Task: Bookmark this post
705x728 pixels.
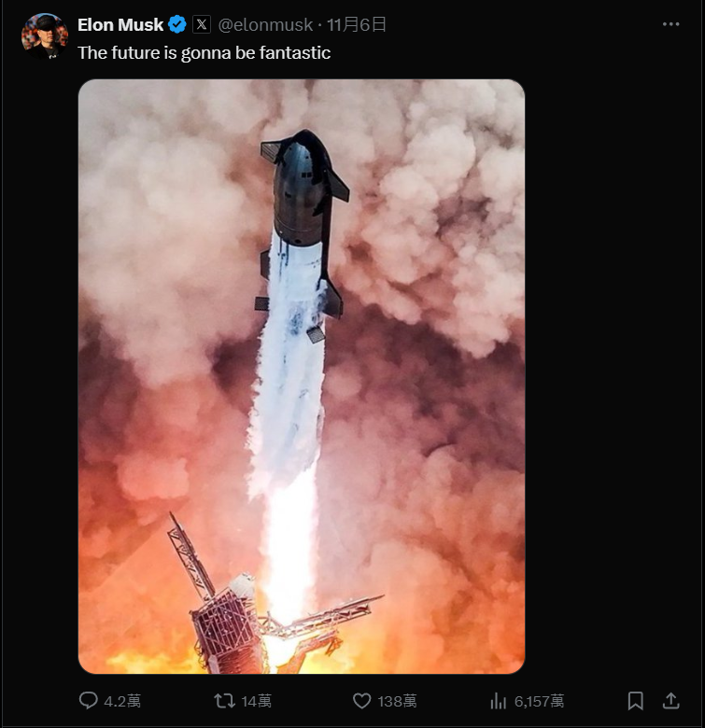Action: click(635, 701)
